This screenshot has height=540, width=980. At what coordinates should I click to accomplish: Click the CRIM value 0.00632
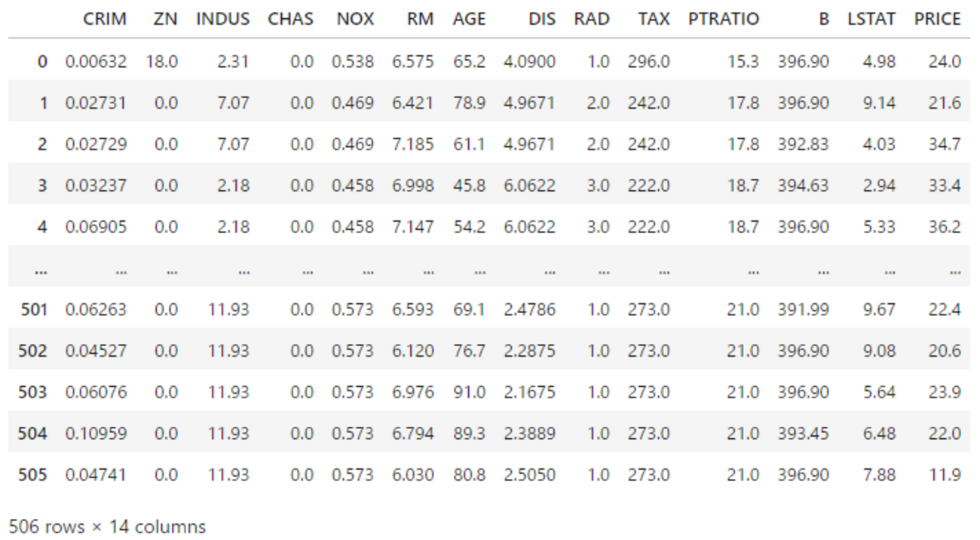pos(96,62)
